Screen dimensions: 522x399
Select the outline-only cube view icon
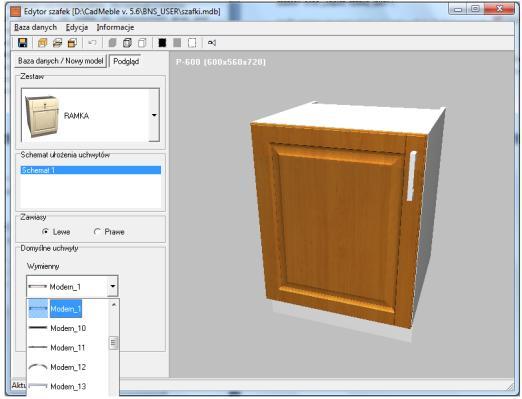[x=142, y=43]
